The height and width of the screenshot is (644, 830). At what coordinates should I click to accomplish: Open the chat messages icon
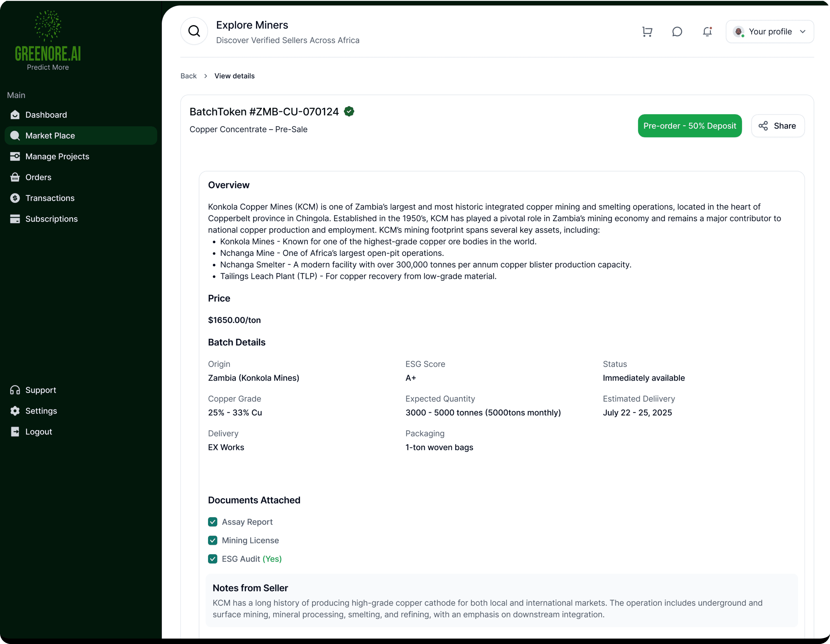pyautogui.click(x=677, y=31)
